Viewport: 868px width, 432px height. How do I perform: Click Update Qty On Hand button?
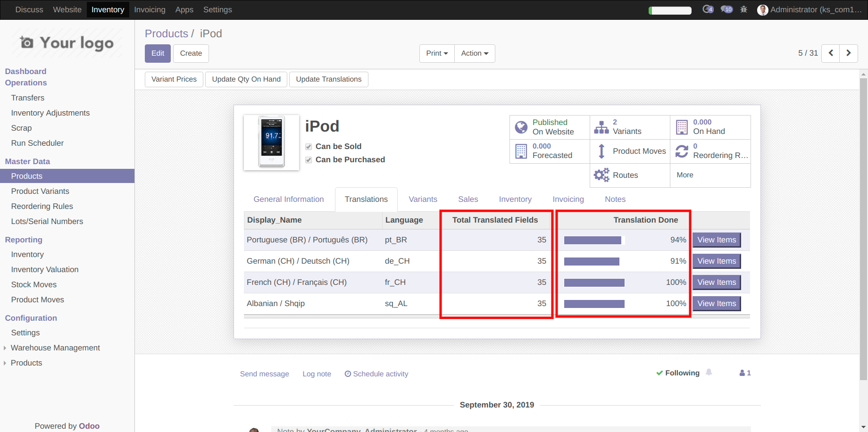point(246,79)
